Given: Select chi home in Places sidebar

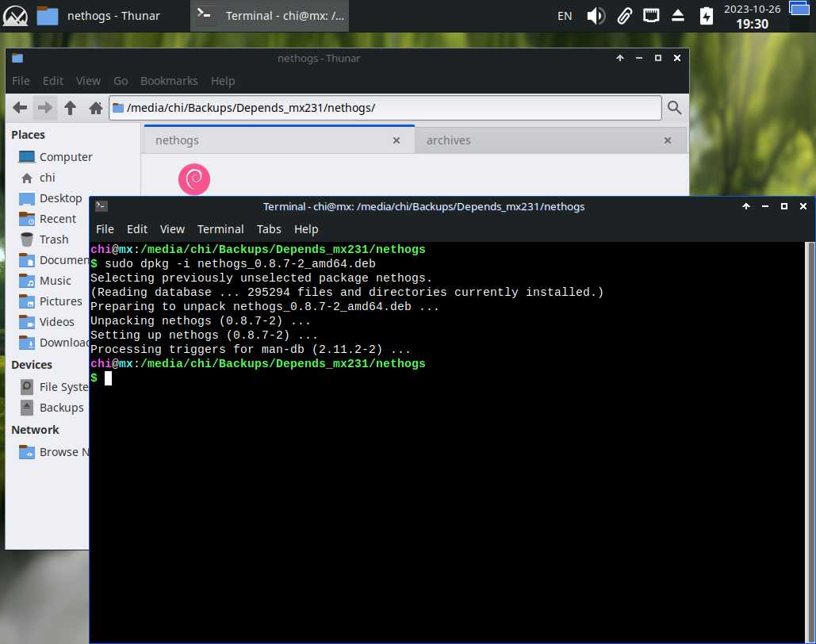Looking at the screenshot, I should (x=37, y=178).
